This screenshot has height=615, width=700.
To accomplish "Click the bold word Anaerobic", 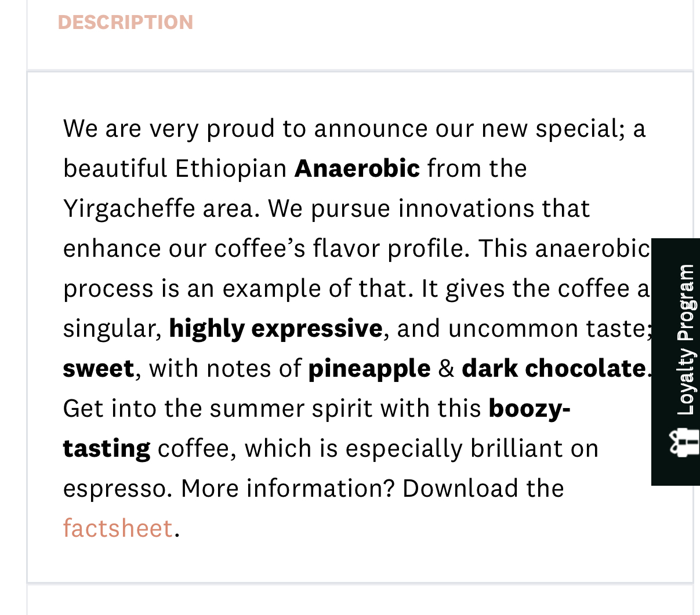I will click(x=357, y=169).
